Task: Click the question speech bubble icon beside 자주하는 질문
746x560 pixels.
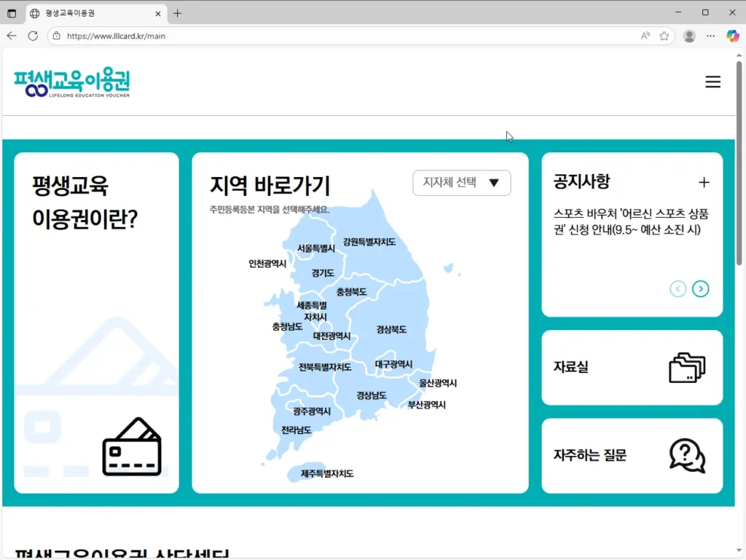Action: (686, 456)
